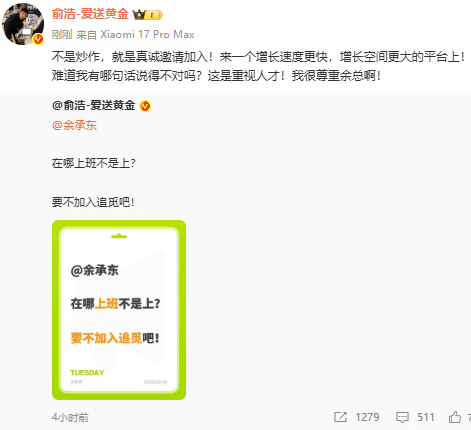Image resolution: width=471 pixels, height=430 pixels.
Task: Open the reposted author @俞浩-爱送黄金
Action: coord(93,106)
